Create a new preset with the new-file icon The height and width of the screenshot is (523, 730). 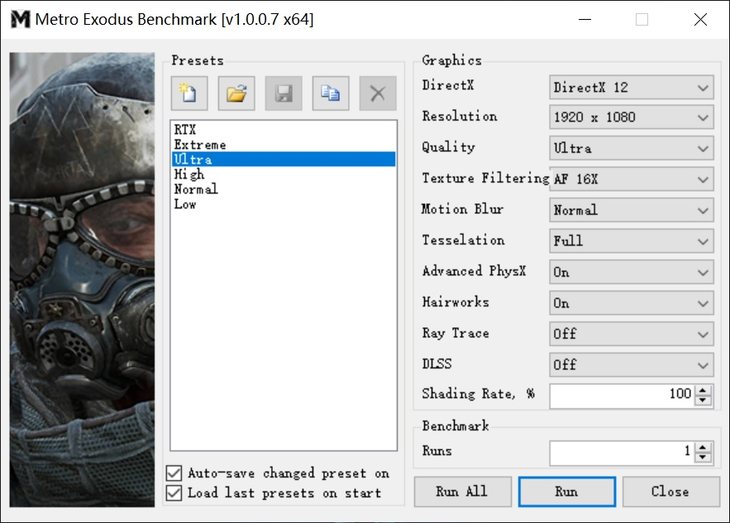[189, 93]
